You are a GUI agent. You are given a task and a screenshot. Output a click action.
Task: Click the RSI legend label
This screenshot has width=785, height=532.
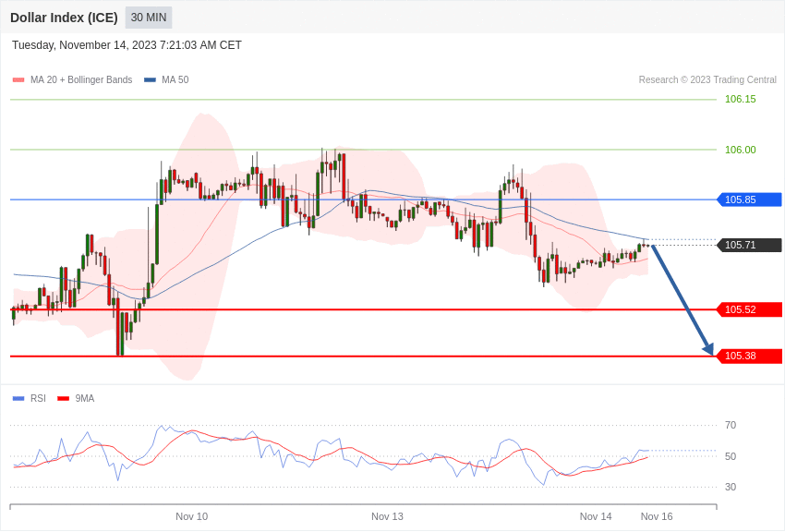tap(38, 398)
